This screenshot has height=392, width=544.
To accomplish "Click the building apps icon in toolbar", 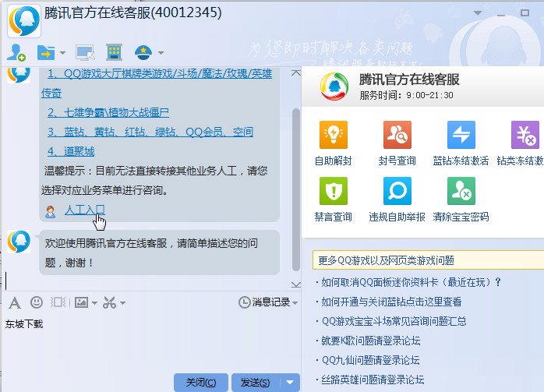I will pos(114,52).
